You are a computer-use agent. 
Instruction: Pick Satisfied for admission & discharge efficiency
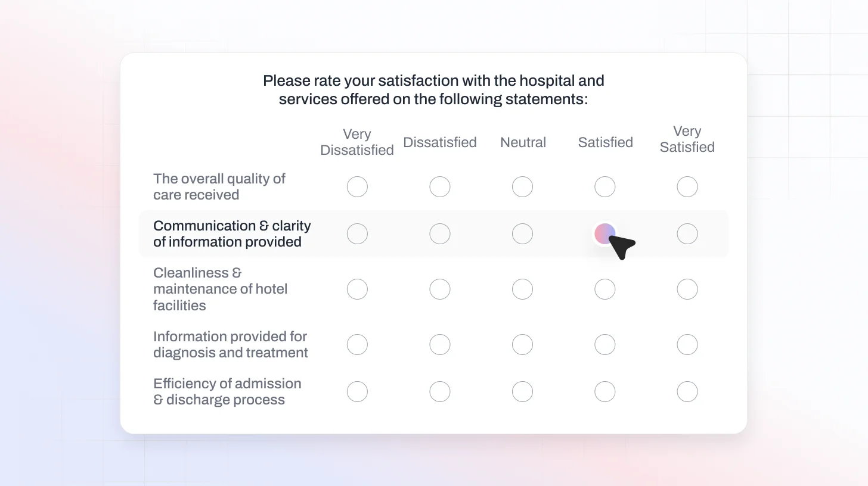(x=604, y=392)
